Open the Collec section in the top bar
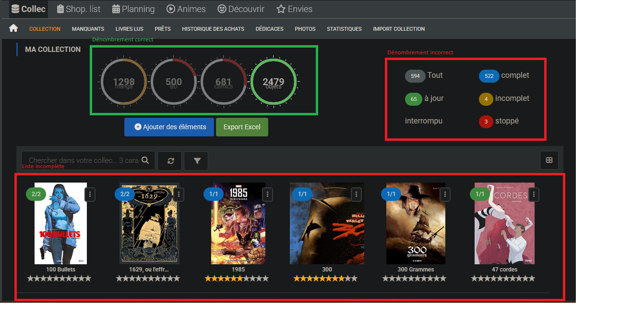Image resolution: width=644 pixels, height=320 pixels. coord(28,9)
